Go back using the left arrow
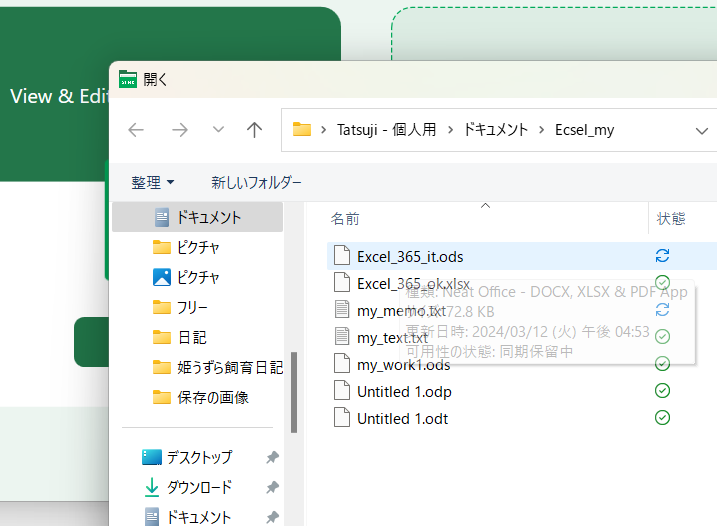The width and height of the screenshot is (717, 526). click(x=136, y=130)
